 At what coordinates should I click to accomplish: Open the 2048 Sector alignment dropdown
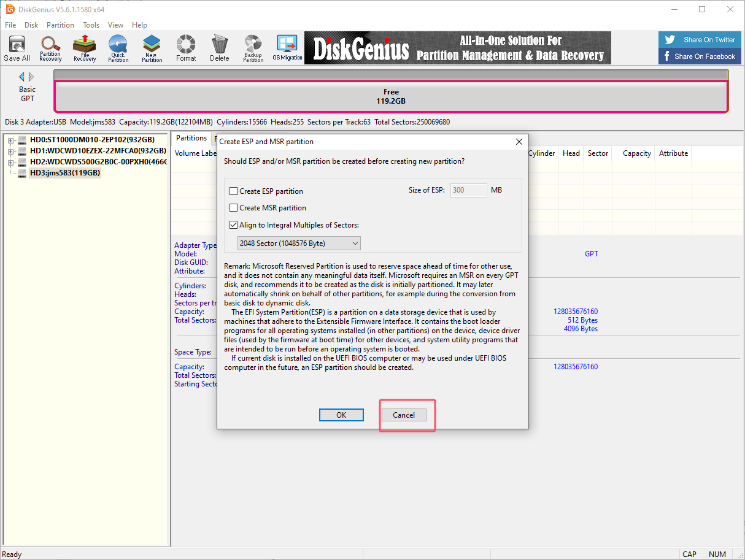(x=299, y=244)
